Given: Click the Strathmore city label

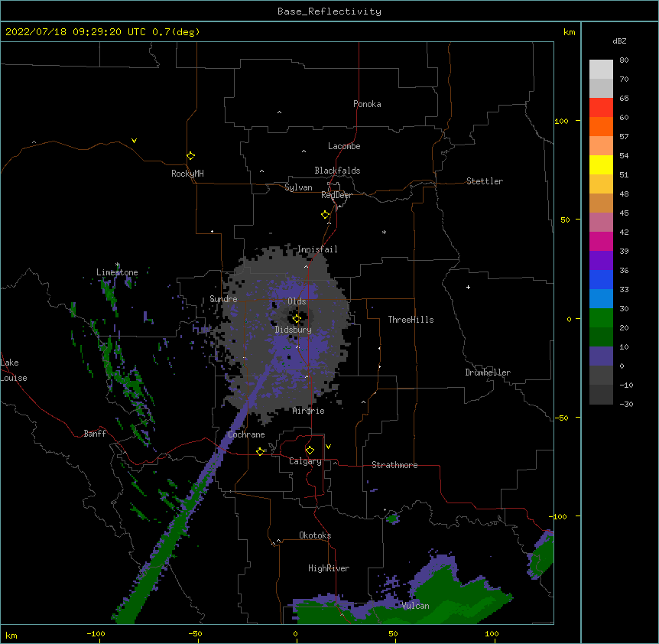Looking at the screenshot, I should tap(394, 465).
